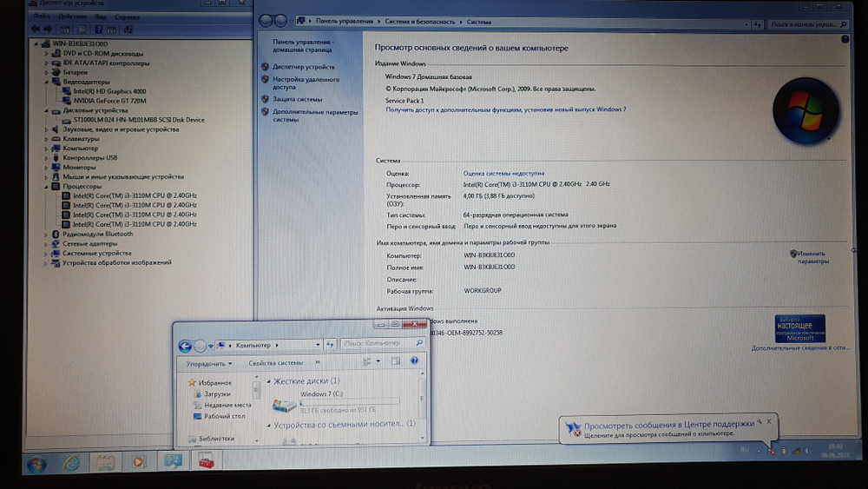The height and width of the screenshot is (489, 868).
Task: Collapse the Процессоры node
Action: click(x=47, y=187)
